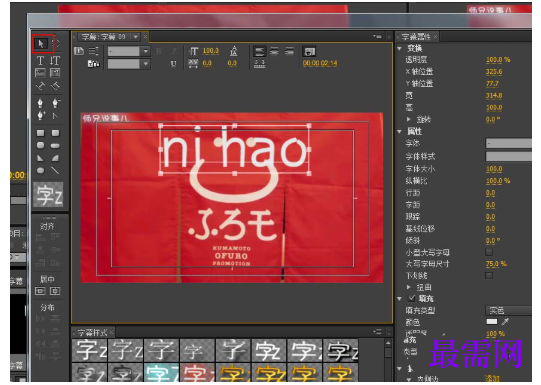Select the Vertical Type tool

click(x=55, y=61)
